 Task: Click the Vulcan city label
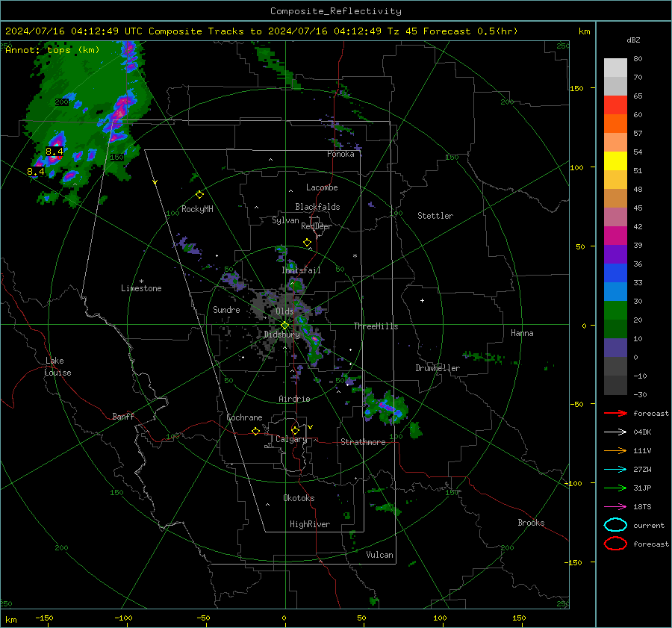coord(380,555)
